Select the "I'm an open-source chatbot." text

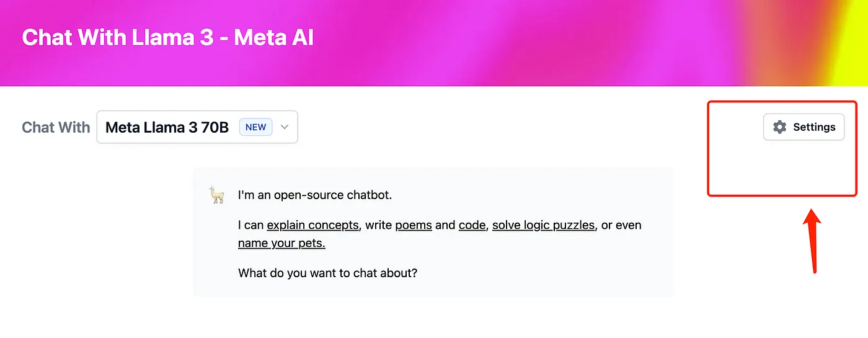pos(315,195)
